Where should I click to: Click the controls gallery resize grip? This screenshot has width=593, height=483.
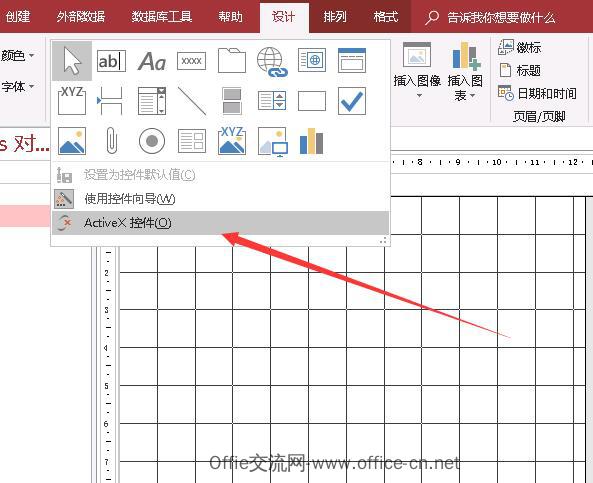click(383, 240)
